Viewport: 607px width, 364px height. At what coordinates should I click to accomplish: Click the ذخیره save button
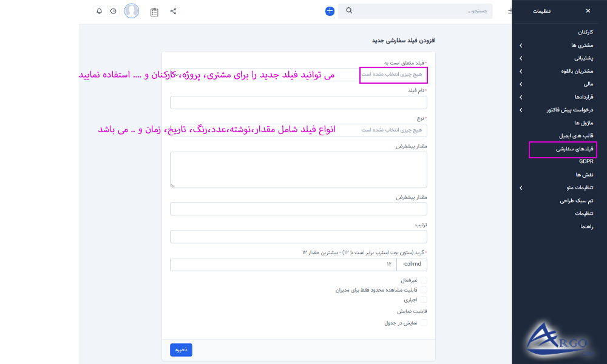point(180,349)
